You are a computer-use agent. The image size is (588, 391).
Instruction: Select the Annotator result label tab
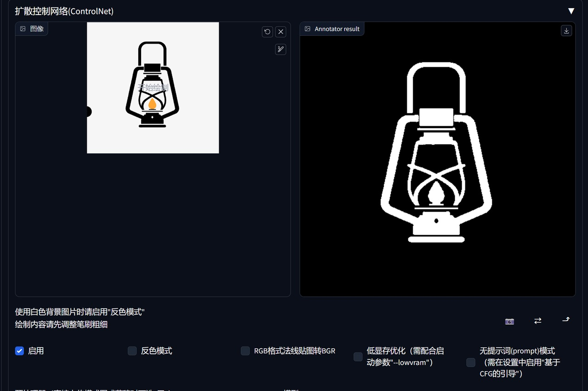[332, 28]
